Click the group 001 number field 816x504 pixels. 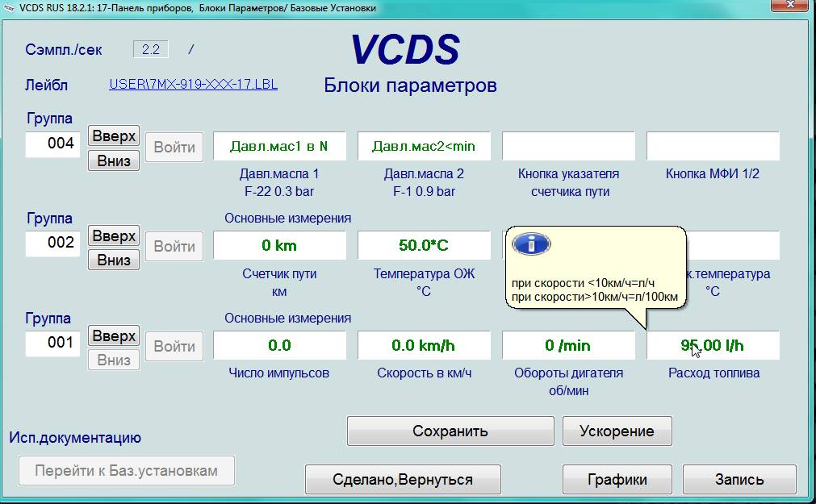53,343
